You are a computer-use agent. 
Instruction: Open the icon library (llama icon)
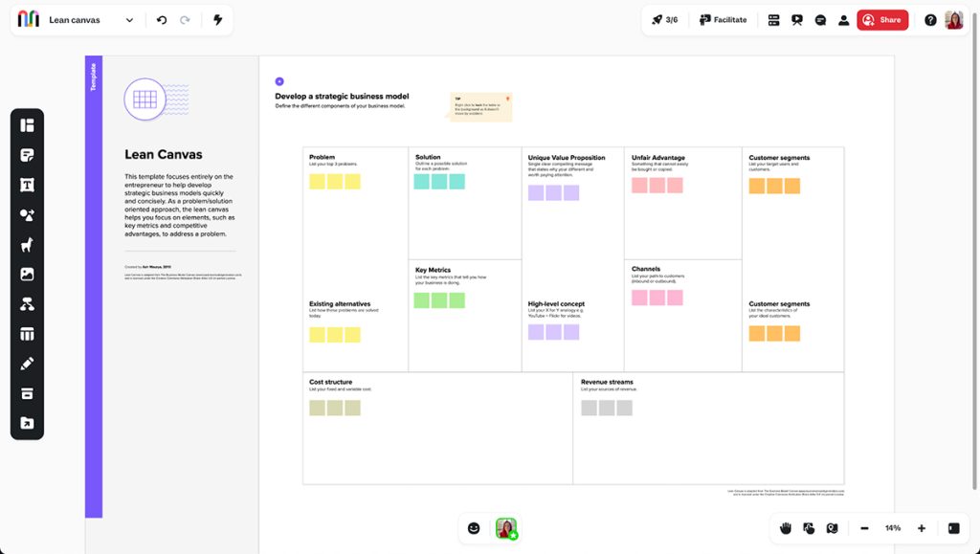coord(27,244)
